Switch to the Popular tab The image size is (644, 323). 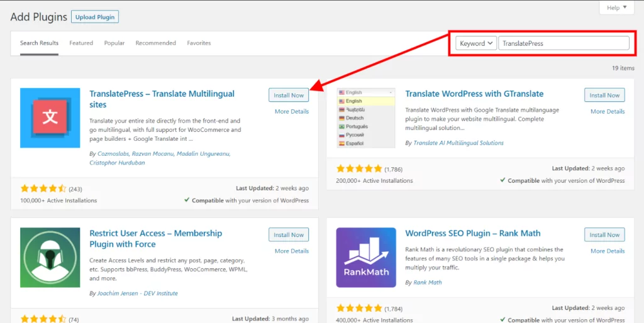pos(114,43)
